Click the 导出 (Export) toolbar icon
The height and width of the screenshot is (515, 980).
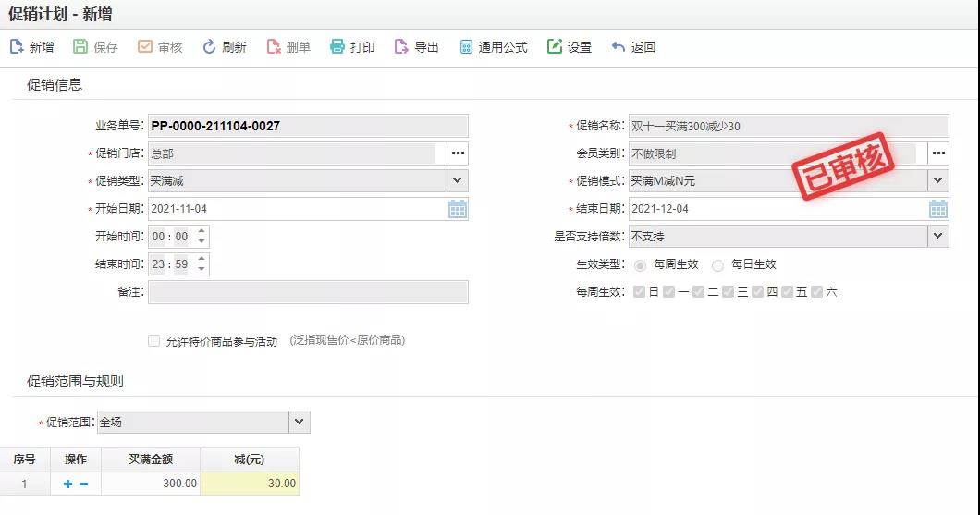401,47
